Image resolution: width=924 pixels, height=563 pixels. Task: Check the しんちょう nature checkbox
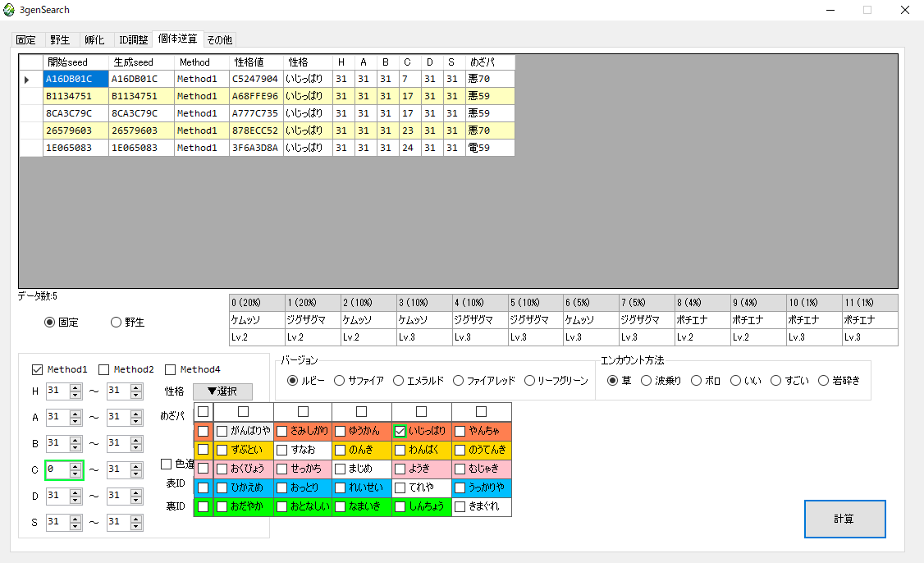[400, 506]
